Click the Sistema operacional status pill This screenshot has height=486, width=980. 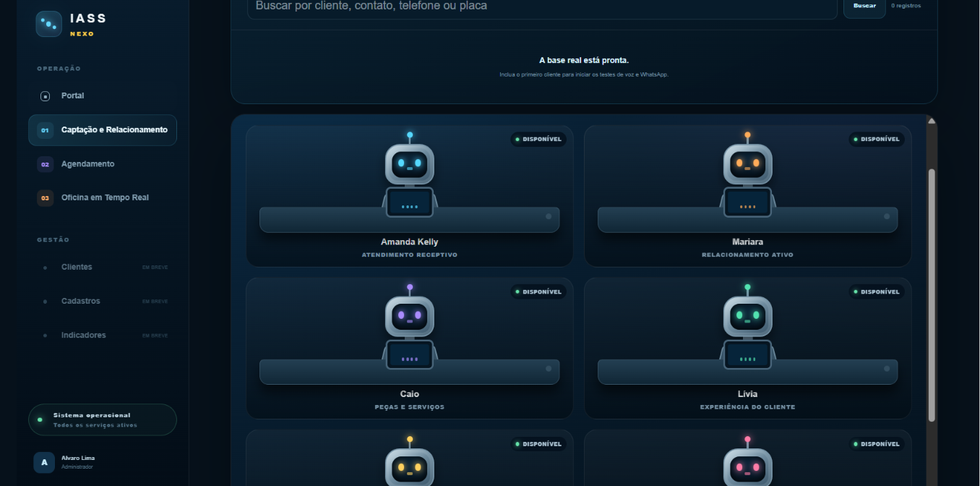tap(103, 419)
